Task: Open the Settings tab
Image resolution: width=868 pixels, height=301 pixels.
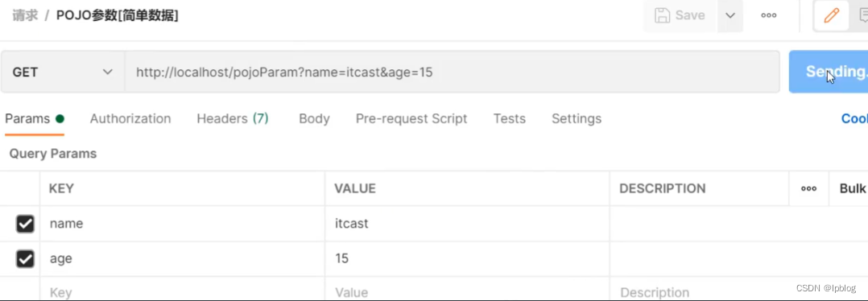Action: (x=577, y=118)
